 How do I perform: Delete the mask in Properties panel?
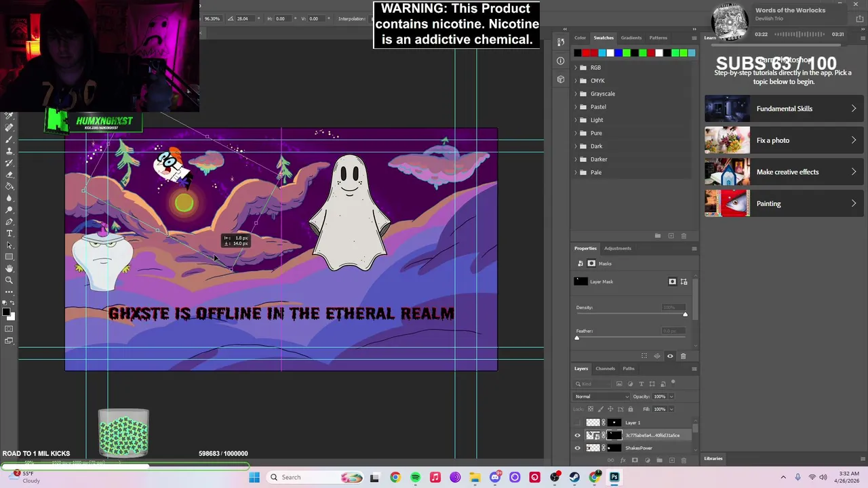[683, 356]
